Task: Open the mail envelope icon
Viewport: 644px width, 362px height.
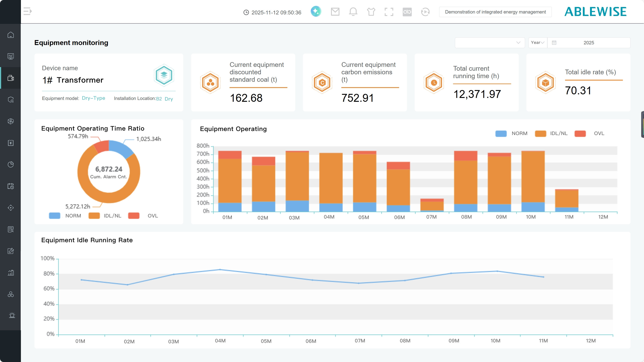Action: click(335, 12)
